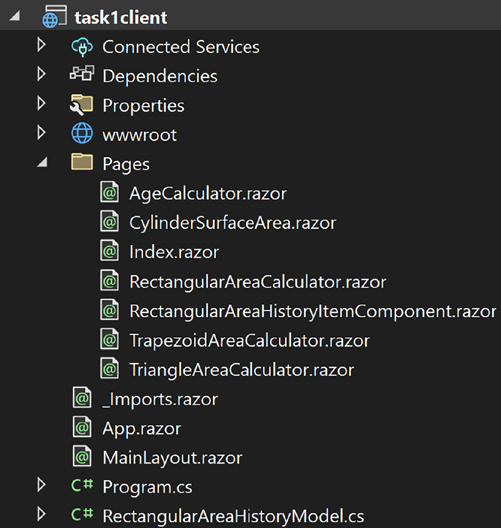Viewport: 501px width, 528px height.
Task: Collapse the task1client project node
Action: coord(14,16)
